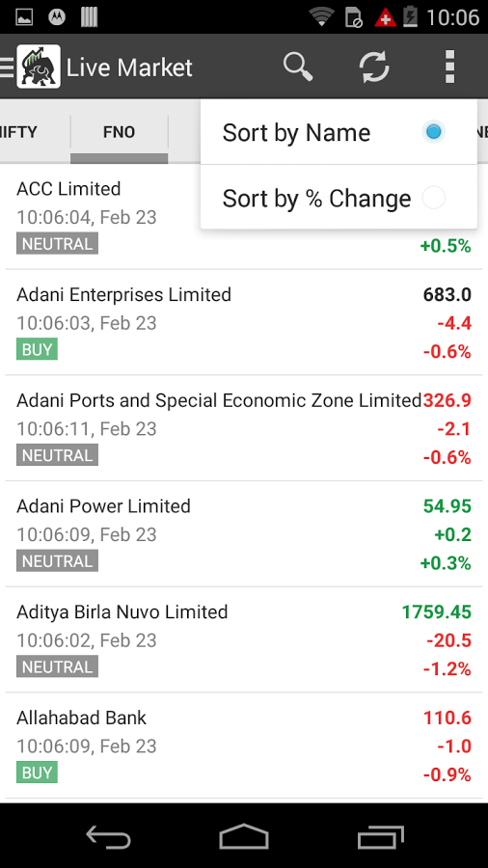The width and height of the screenshot is (488, 868).
Task: Refresh live market data
Action: click(x=374, y=67)
